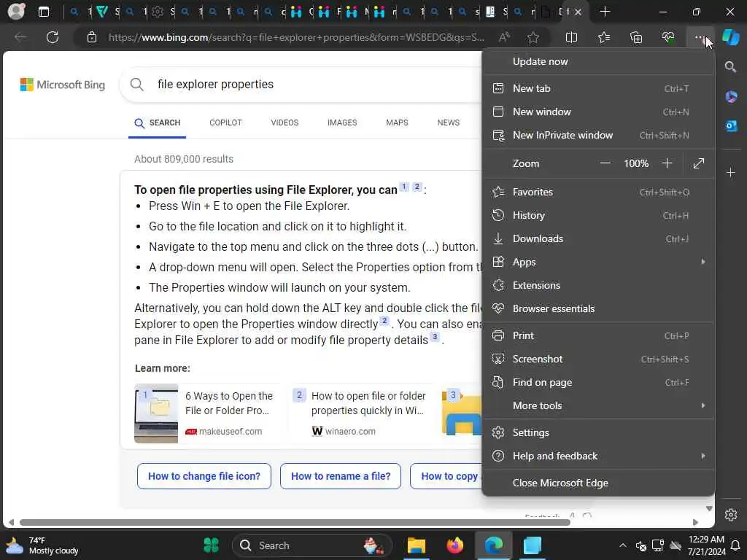Screen dimensions: 747x560
Task: Expand Help and feedback submenu
Action: point(598,456)
